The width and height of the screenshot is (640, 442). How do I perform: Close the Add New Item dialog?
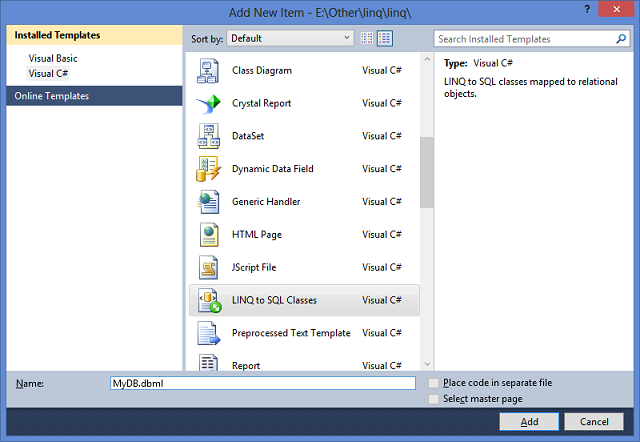(616, 9)
